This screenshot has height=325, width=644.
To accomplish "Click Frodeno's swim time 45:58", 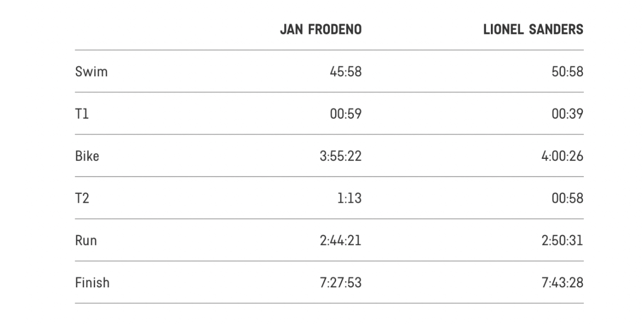I will pos(346,72).
